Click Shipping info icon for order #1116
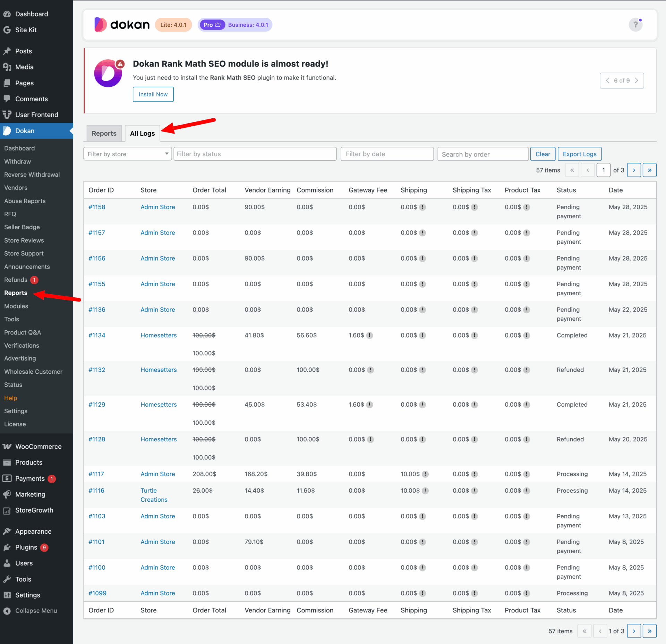This screenshot has width=666, height=644. point(425,491)
